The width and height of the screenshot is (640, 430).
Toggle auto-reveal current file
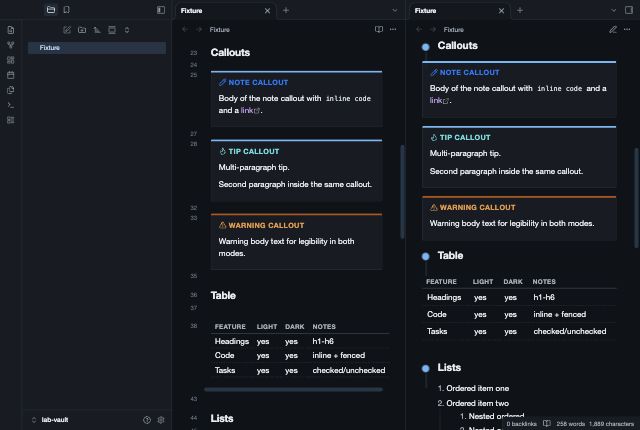point(112,30)
